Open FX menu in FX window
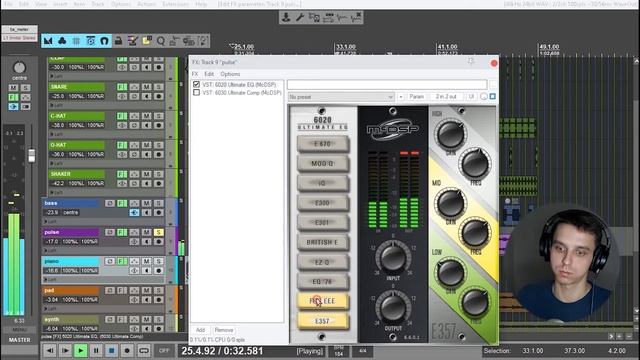Screen dimensions: 640x360 [195, 74]
